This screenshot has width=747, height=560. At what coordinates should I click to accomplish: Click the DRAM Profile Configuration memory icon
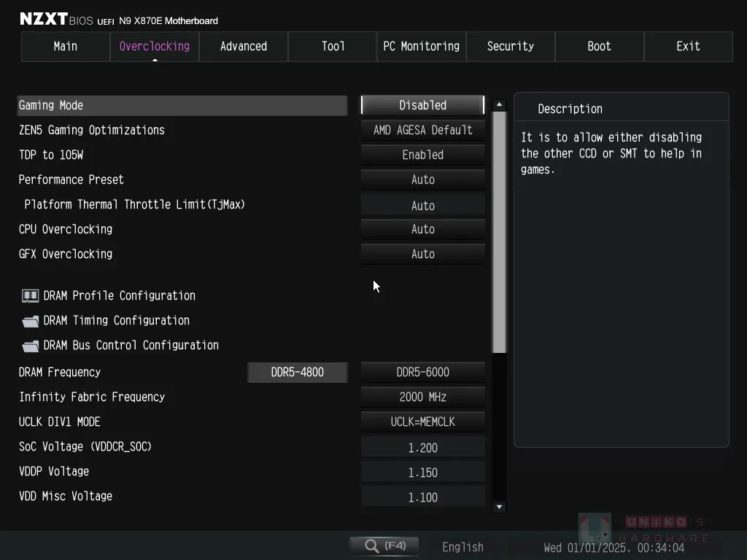31,296
